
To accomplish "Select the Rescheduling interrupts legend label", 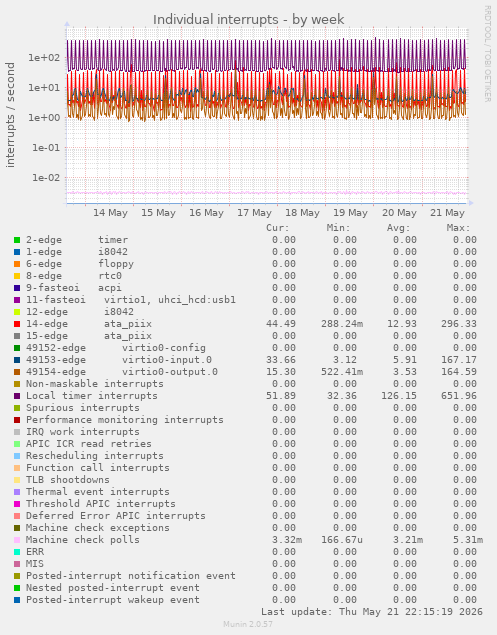I will (x=95, y=456).
